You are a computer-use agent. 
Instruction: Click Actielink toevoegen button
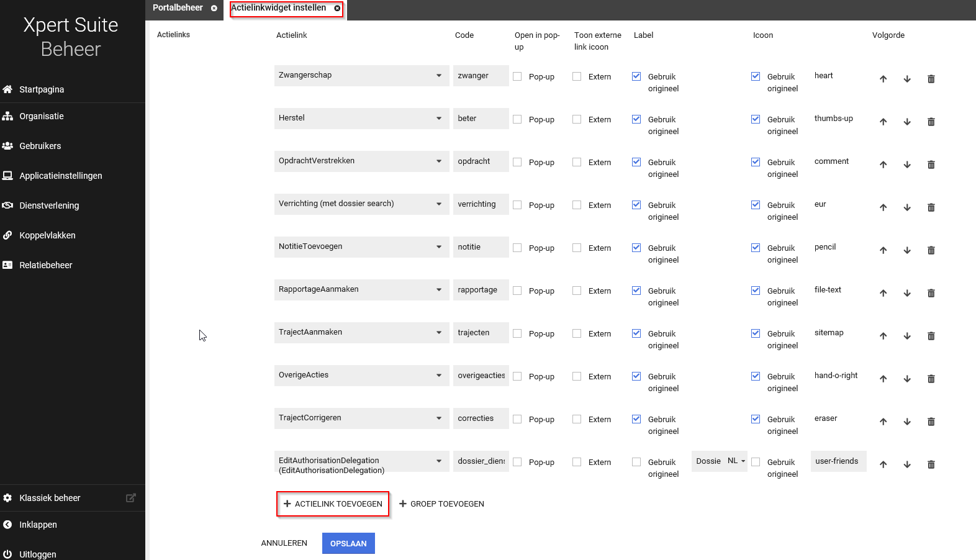333,504
